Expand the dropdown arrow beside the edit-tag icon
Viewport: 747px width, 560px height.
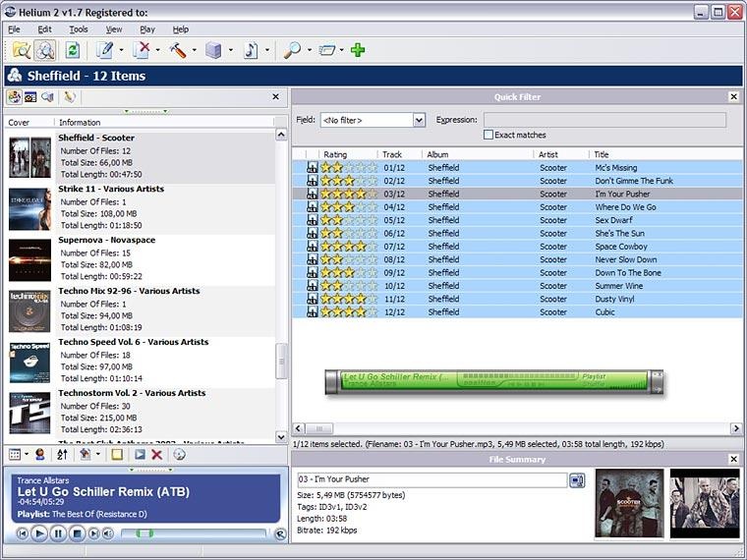coord(121,50)
